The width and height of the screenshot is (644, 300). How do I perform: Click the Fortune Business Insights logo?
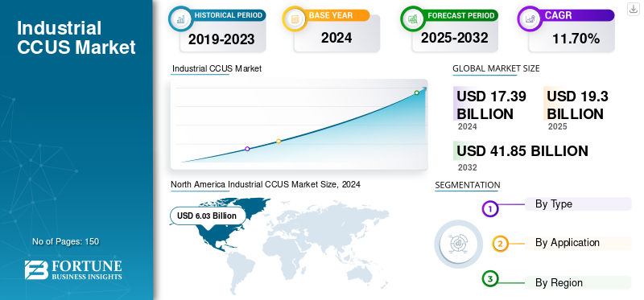pos(73,270)
